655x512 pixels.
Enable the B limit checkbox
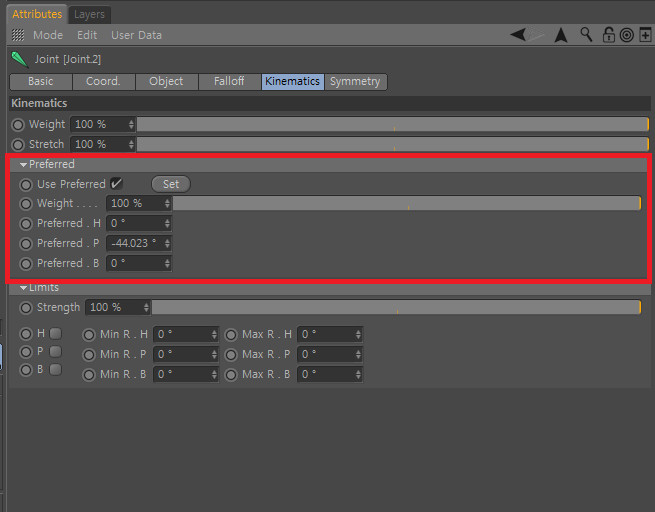(56, 370)
